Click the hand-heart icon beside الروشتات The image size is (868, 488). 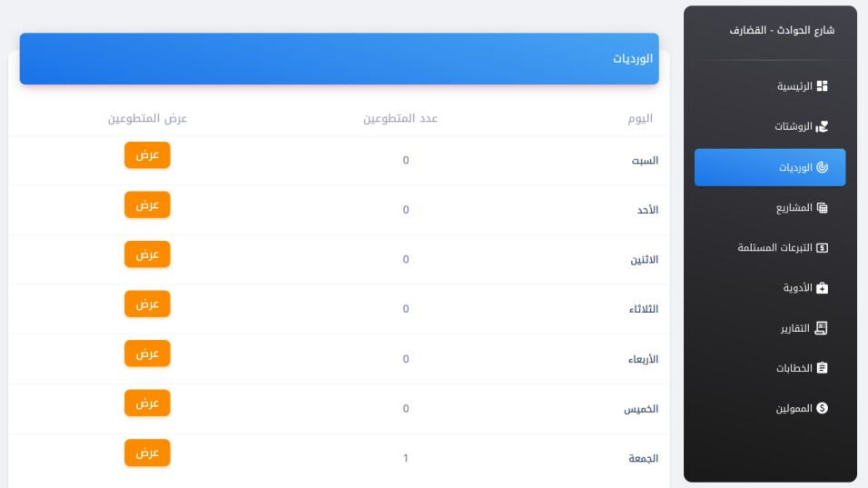822,126
